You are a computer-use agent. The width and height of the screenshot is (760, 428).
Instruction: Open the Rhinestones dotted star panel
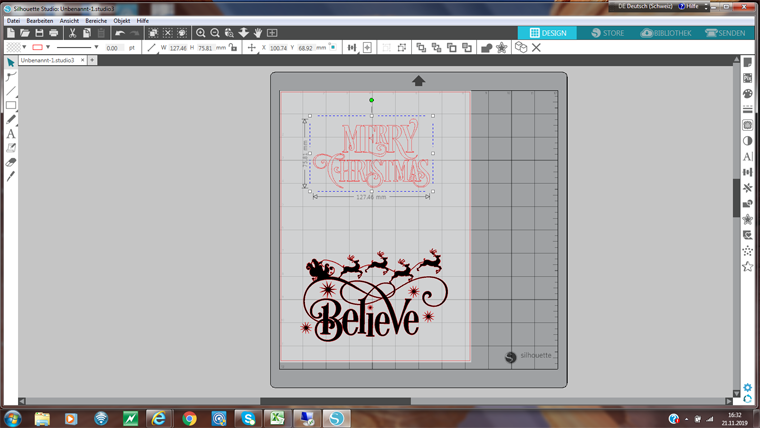coord(747,251)
